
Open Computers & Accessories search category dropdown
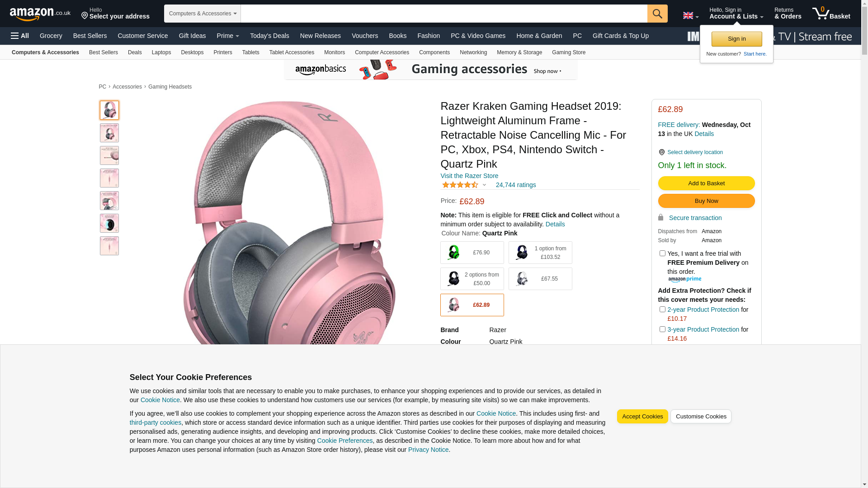[203, 14]
